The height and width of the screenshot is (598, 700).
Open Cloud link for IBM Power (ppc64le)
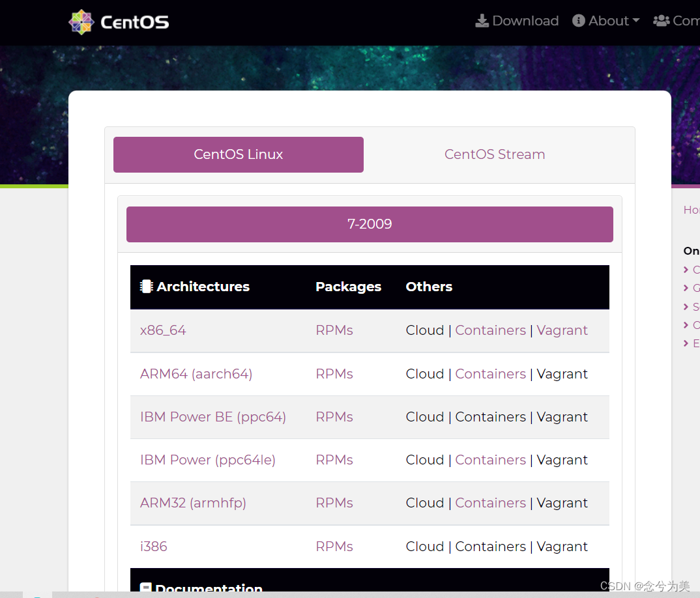click(x=425, y=460)
